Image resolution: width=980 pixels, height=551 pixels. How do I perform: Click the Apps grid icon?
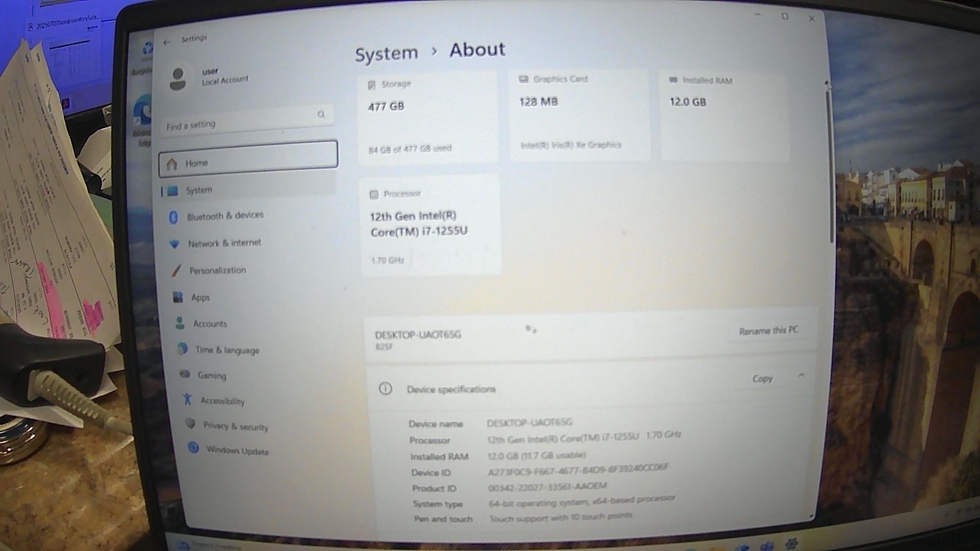click(x=178, y=297)
